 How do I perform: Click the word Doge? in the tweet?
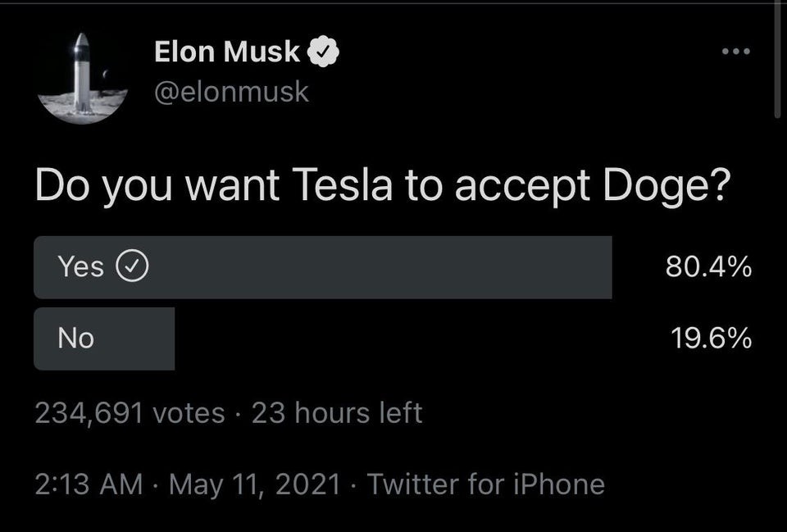pyautogui.click(x=665, y=187)
